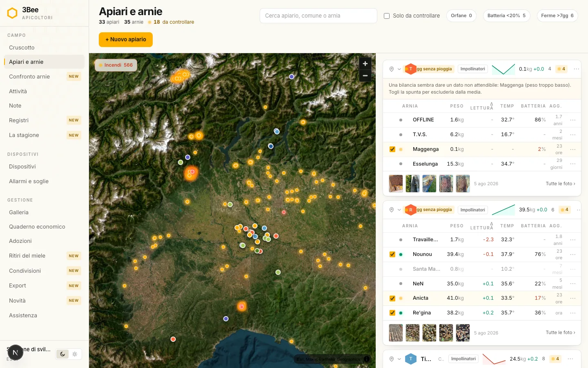588x368 pixels.
Task: Click the weight trend sparkline of first apiary
Action: (503, 69)
